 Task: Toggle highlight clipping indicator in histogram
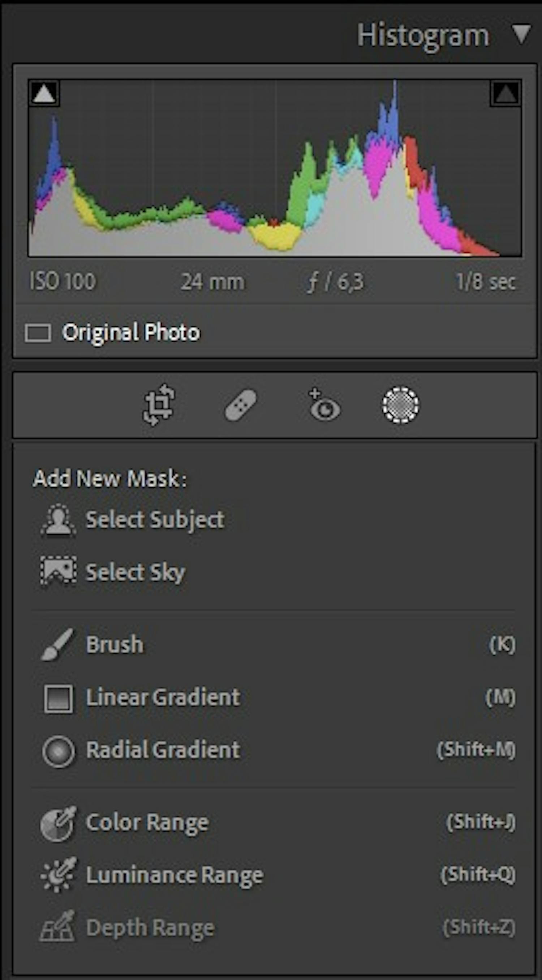point(506,93)
